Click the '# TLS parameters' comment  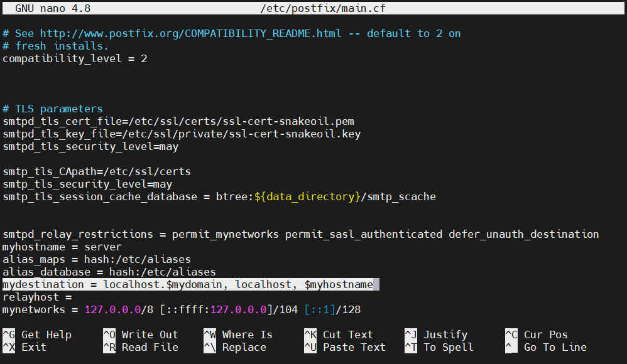52,109
